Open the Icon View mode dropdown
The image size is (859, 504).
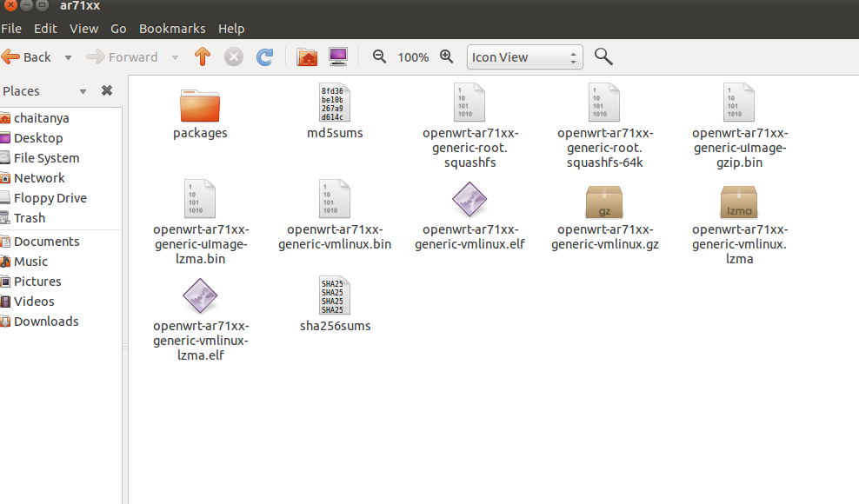click(x=525, y=57)
